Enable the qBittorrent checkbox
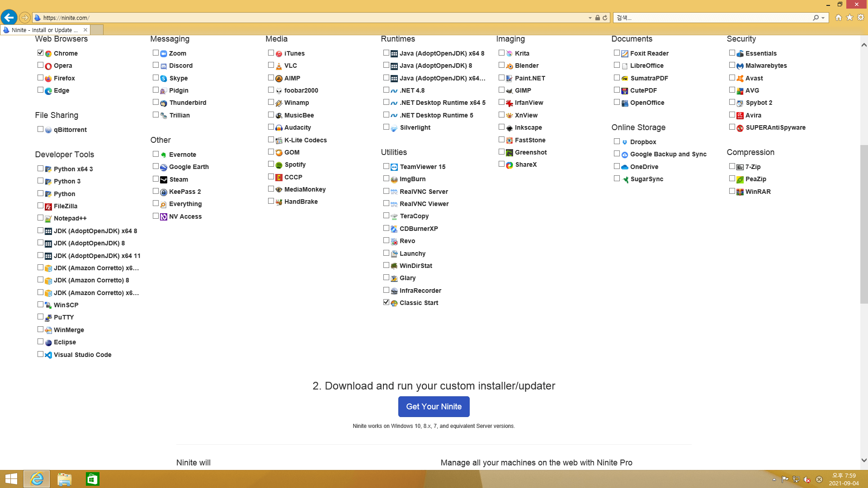This screenshot has width=868, height=488. pos(40,129)
